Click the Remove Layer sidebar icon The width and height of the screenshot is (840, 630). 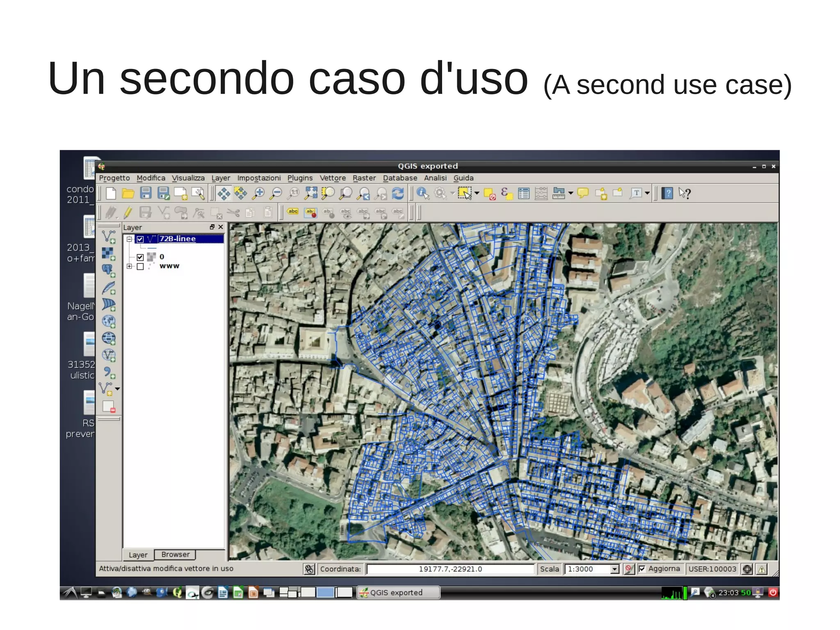pyautogui.click(x=109, y=406)
